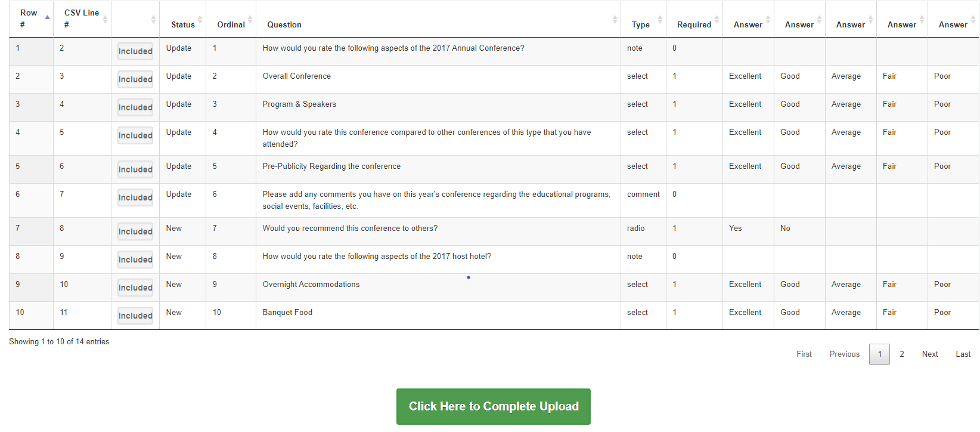Select current page 1 in pagination
Screen dimensions: 980x432
879,354
